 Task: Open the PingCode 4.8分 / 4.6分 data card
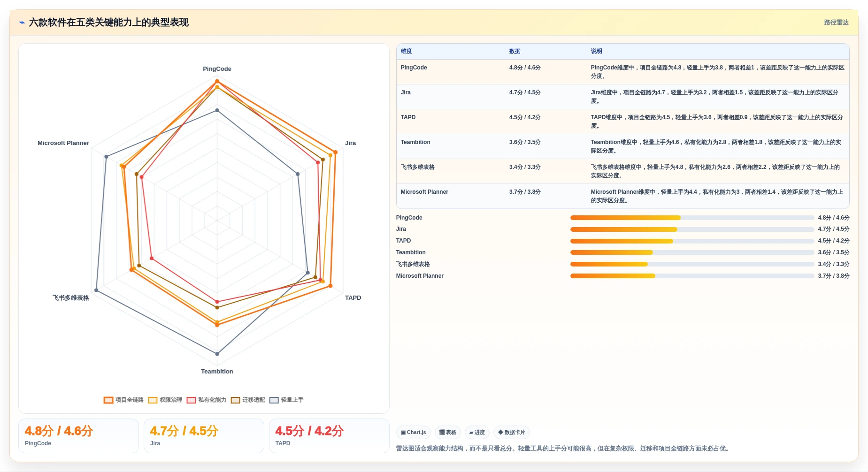pos(78,436)
